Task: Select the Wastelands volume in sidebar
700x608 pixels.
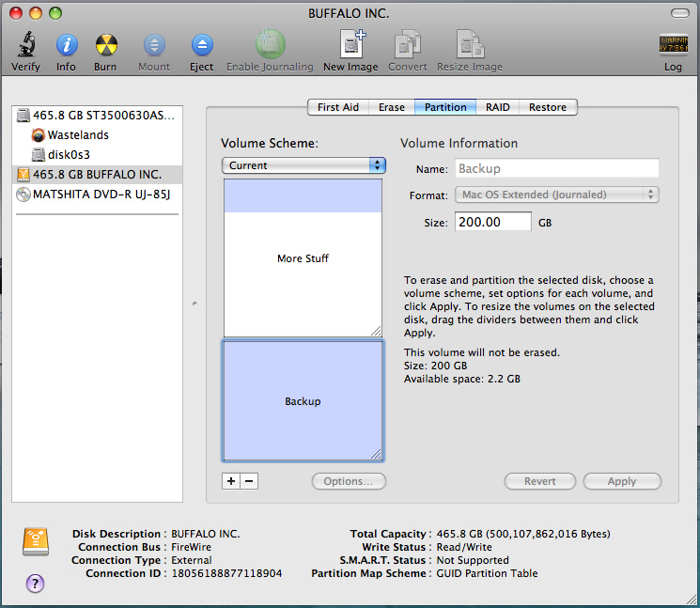Action: [77, 135]
